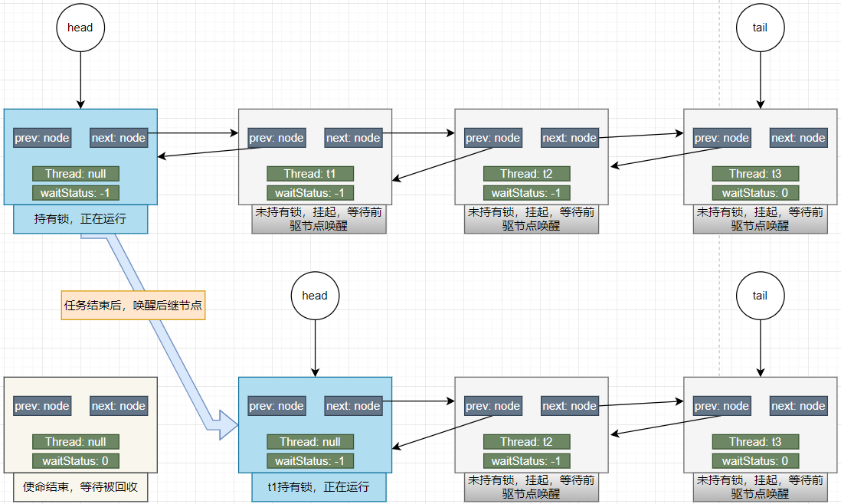Click the 't1持有锁，正在运行' caption
Viewport: 841px width, 504px height.
coord(319,487)
